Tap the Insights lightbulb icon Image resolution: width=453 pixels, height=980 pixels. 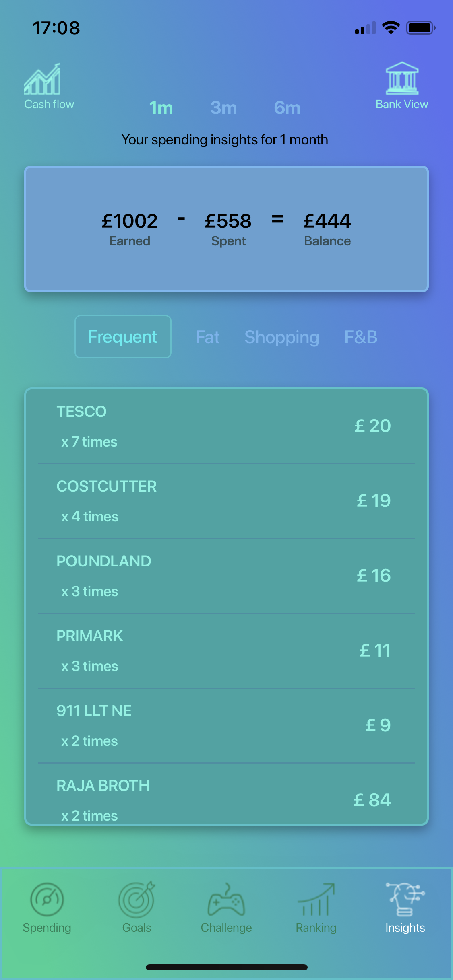[405, 899]
